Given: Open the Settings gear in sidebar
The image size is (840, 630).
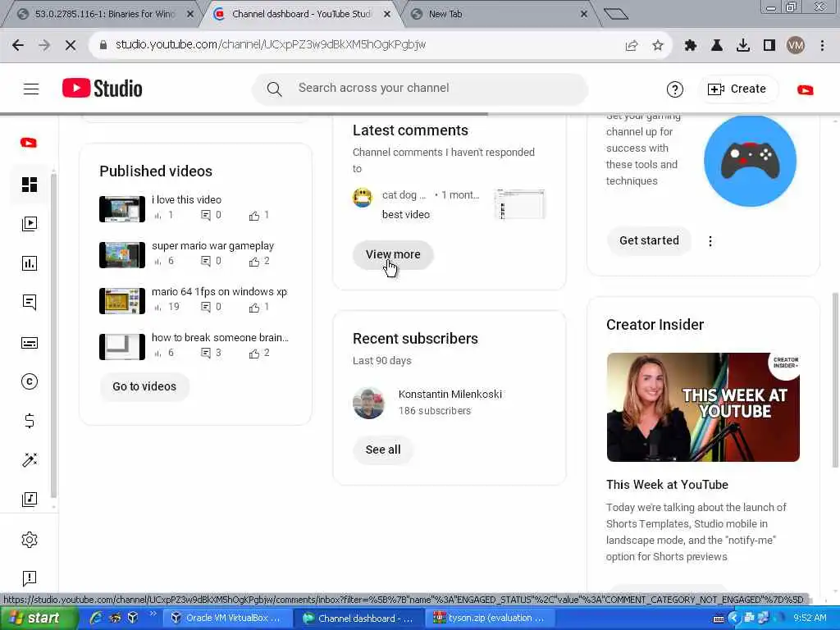Looking at the screenshot, I should 30,540.
